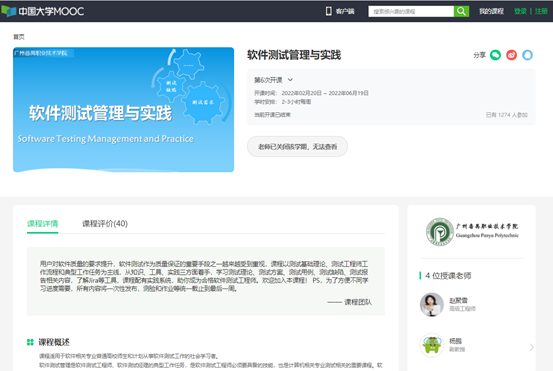This screenshot has height=371, width=553.
Task: Click the green 课程概述 section icon
Action: (x=30, y=342)
